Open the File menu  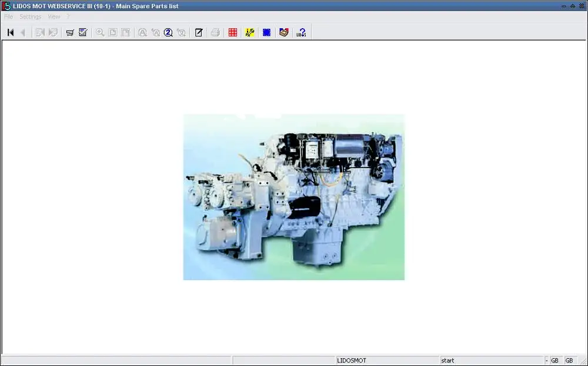8,16
